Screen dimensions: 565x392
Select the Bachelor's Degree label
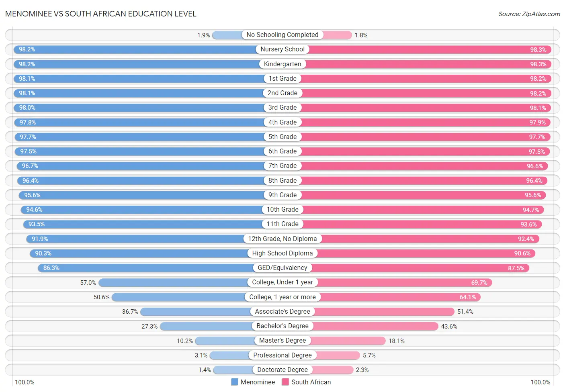tap(282, 326)
